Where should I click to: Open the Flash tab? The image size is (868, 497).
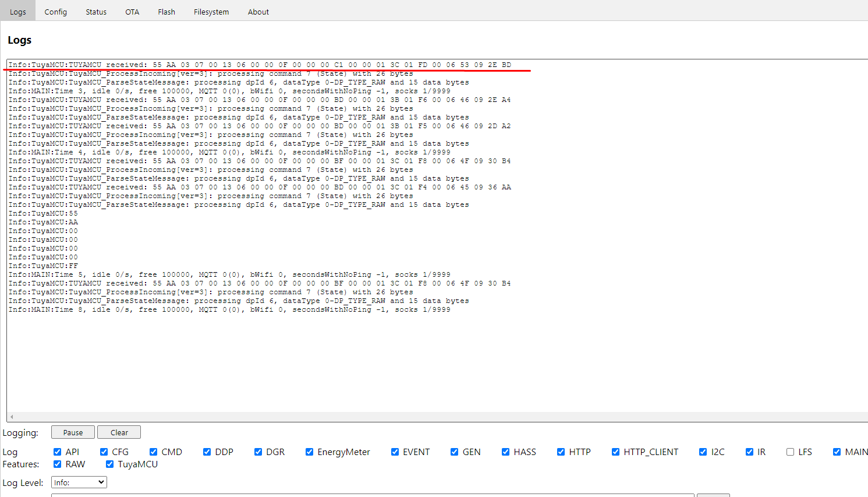166,11
